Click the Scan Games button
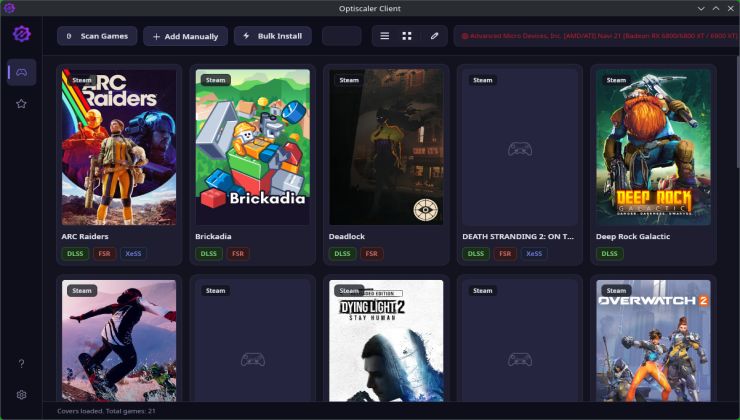This screenshot has height=420, width=740. point(97,36)
